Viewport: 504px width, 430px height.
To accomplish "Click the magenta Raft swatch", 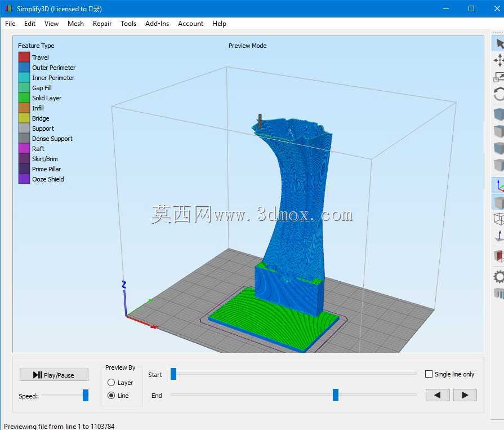I will click(x=24, y=149).
